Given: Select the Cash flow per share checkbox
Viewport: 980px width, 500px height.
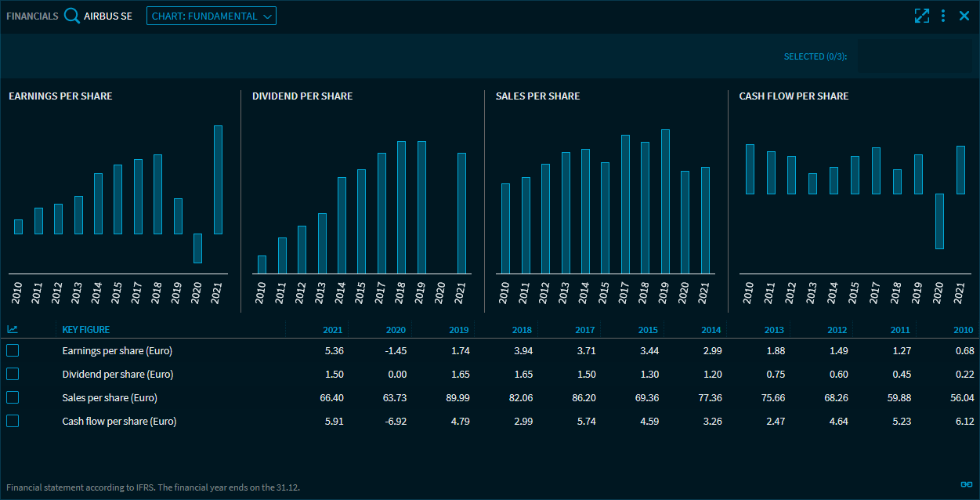Looking at the screenshot, I should pos(13,421).
